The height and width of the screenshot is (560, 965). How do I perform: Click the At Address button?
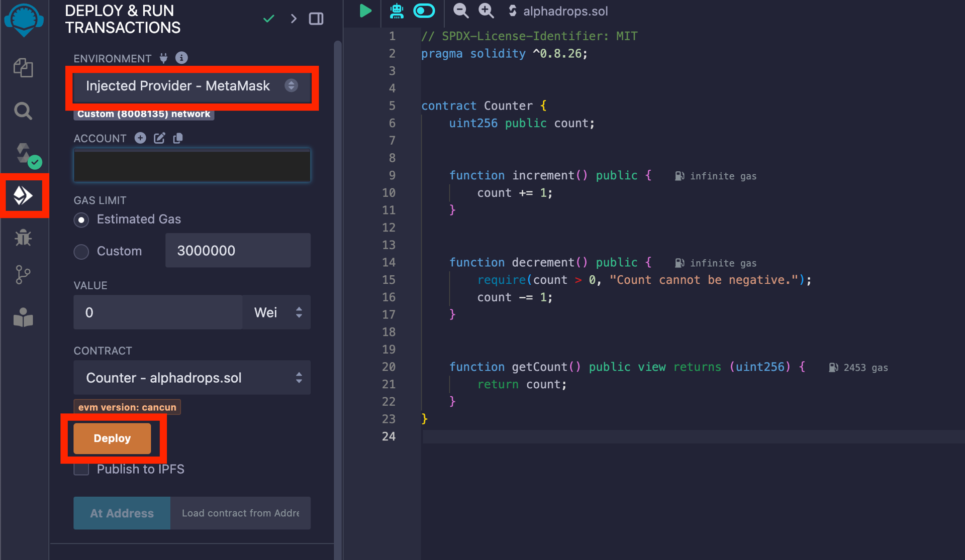point(122,513)
